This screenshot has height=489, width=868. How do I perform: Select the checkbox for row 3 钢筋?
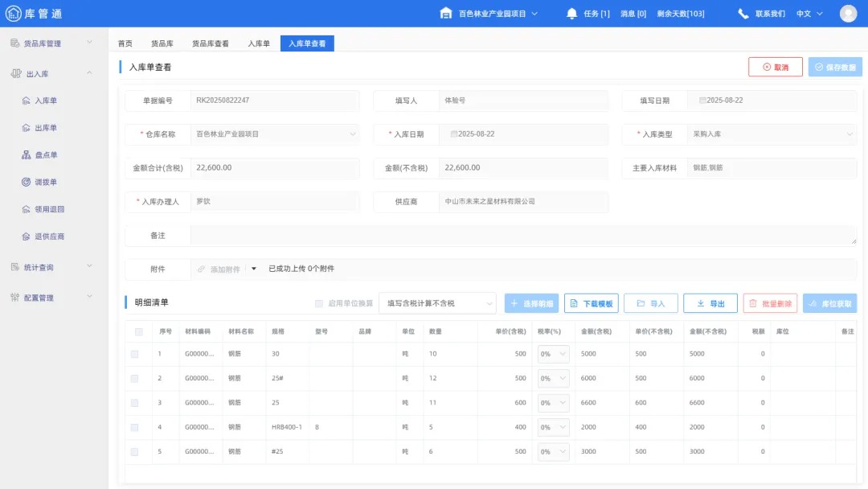135,402
